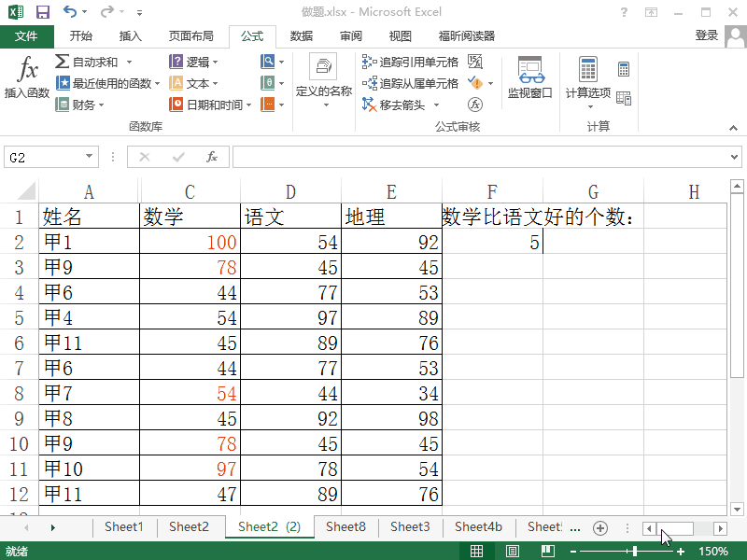The height and width of the screenshot is (560, 747).
Task: Click the Save icon in Quick Access Toolbar
Action: (x=41, y=11)
